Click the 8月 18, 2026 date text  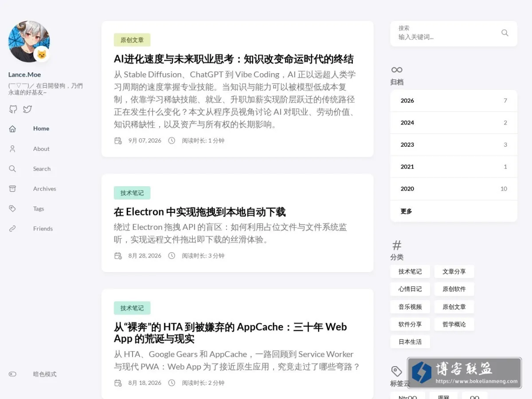pyautogui.click(x=145, y=383)
